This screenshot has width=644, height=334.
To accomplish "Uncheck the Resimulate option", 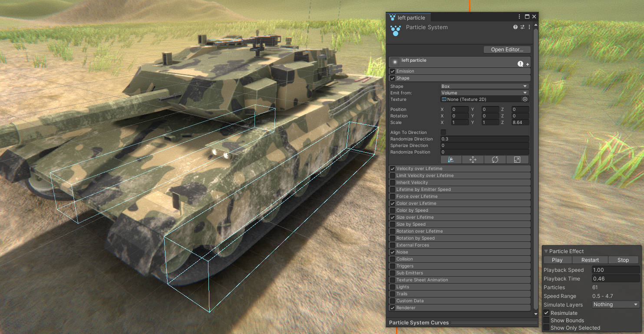I will [547, 313].
